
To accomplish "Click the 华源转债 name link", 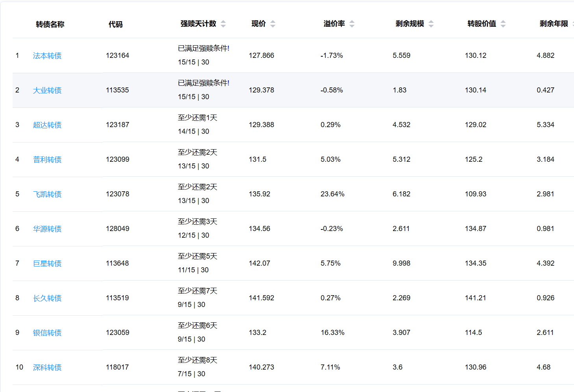I will pos(47,229).
